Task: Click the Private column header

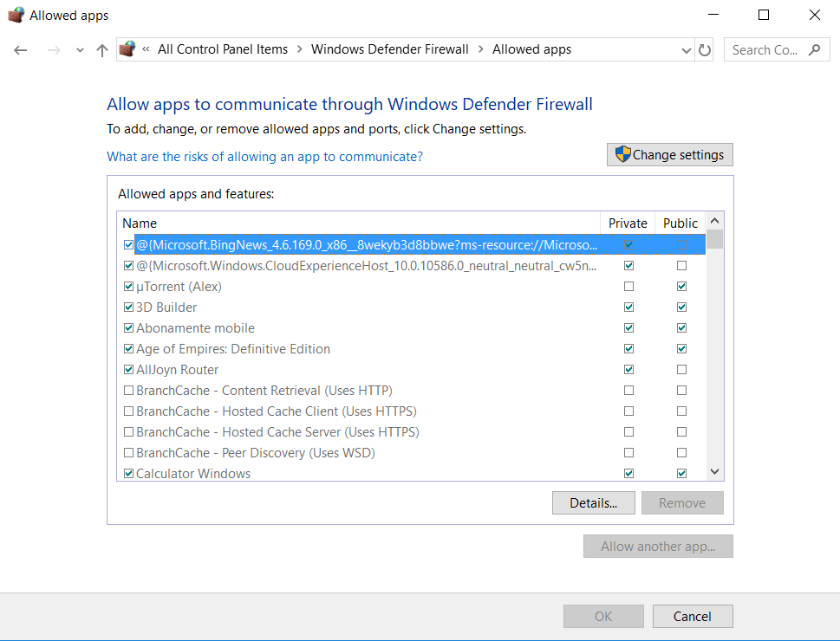Action: tap(628, 223)
